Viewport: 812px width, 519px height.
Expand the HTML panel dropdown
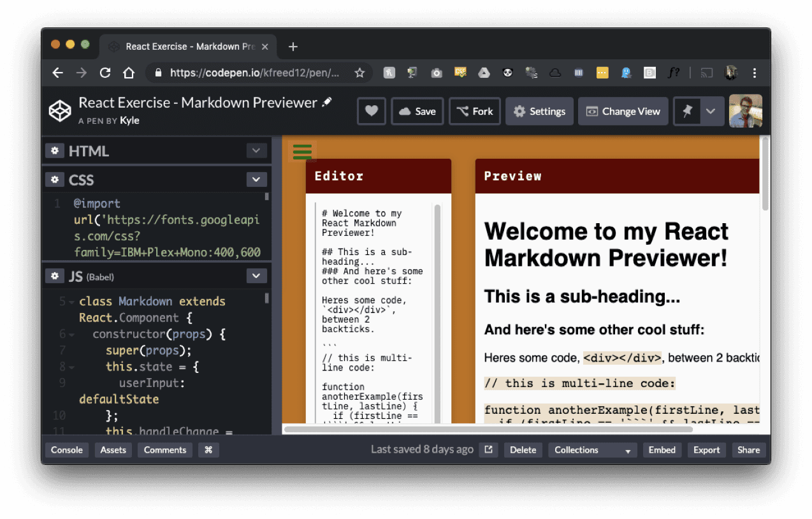pos(256,150)
